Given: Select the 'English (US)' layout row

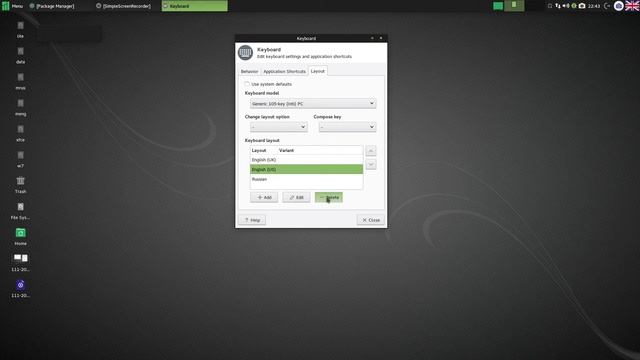Looking at the screenshot, I should 307,169.
